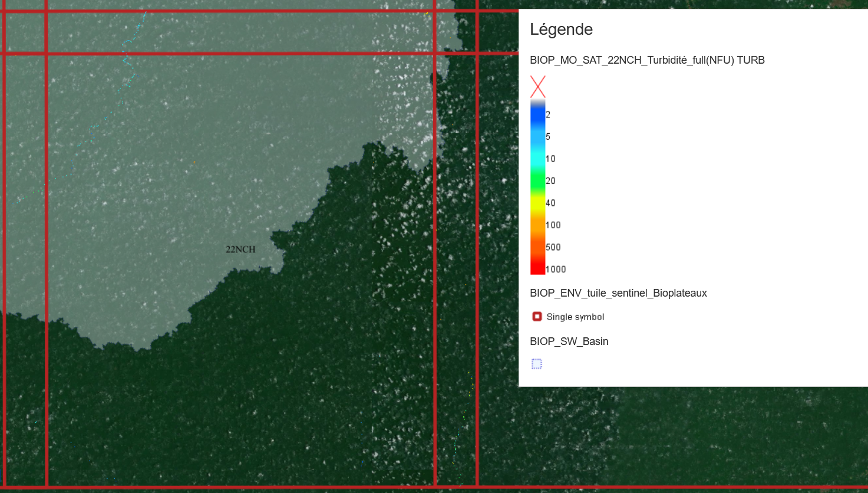Click the red X no-data symbol
The height and width of the screenshot is (493, 868).
pyautogui.click(x=537, y=87)
